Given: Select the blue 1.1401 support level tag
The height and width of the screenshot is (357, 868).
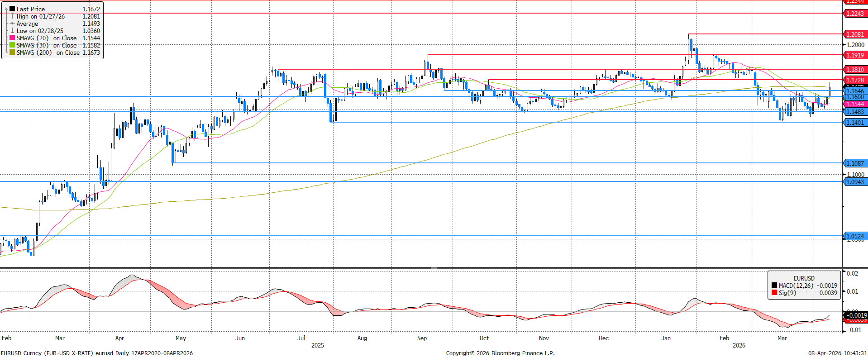Looking at the screenshot, I should pos(855,123).
